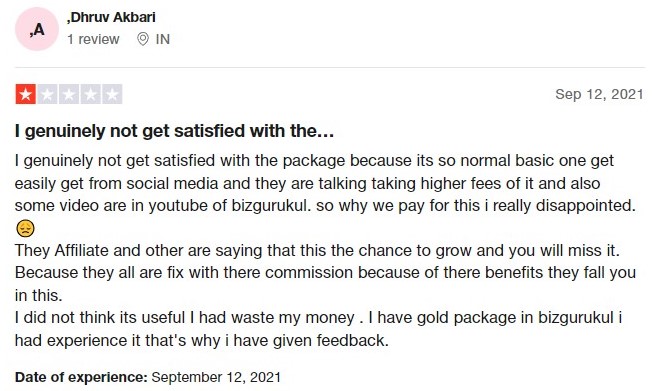Click the second grey rating star
Image resolution: width=659 pixels, height=391 pixels.
coord(47,94)
